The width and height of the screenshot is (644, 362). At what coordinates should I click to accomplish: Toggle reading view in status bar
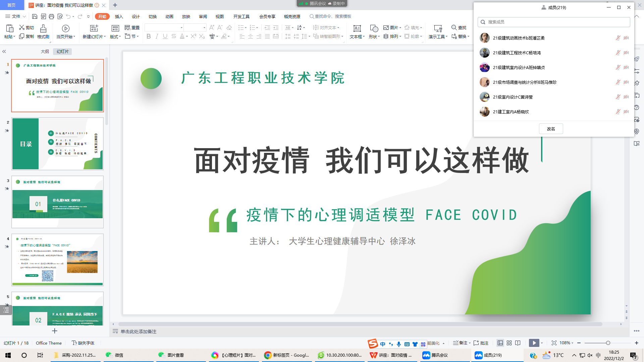(518, 343)
